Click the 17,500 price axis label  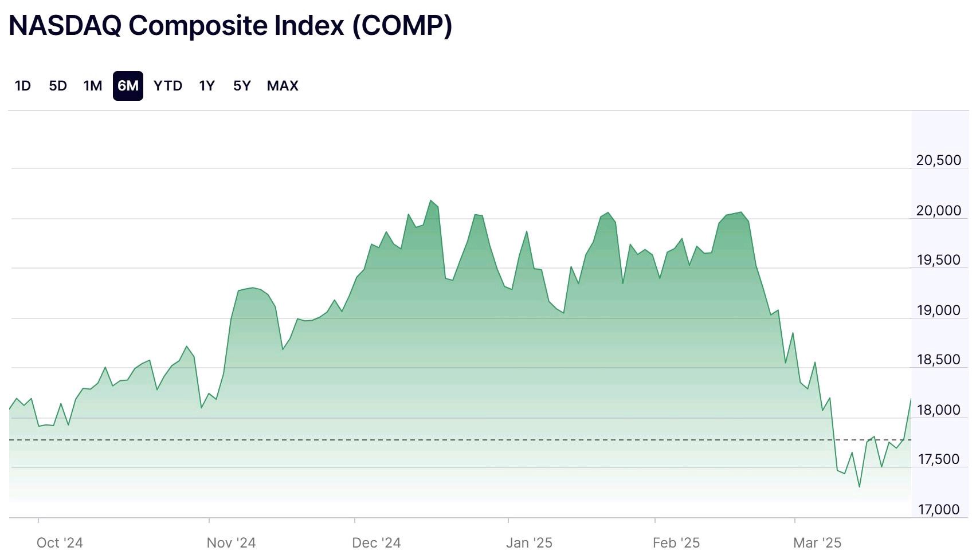coord(939,459)
